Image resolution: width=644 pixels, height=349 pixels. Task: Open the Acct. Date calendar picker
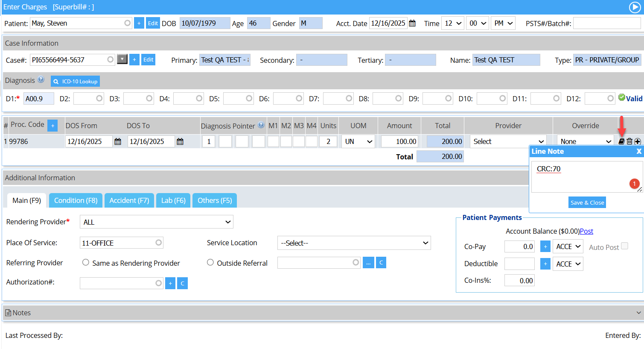[412, 23]
